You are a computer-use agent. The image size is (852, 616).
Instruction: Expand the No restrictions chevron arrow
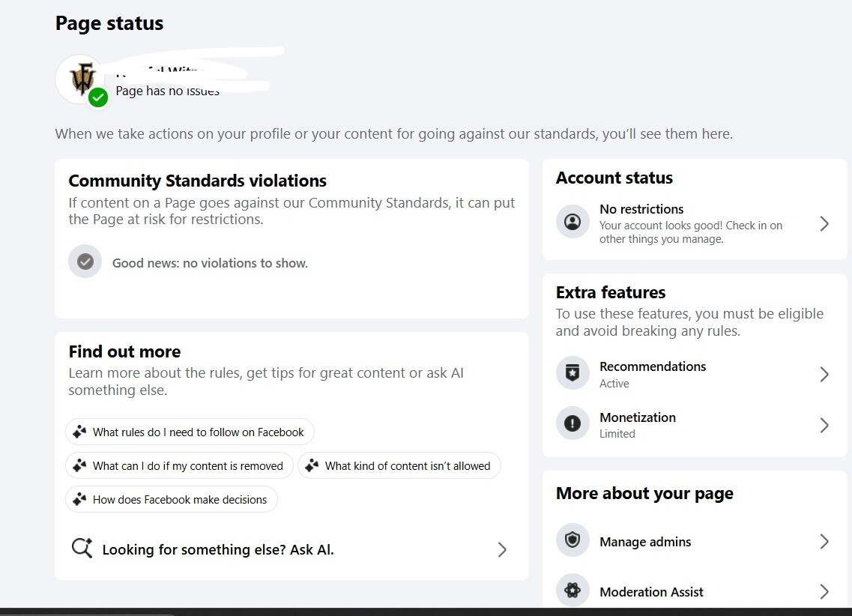pyautogui.click(x=824, y=224)
